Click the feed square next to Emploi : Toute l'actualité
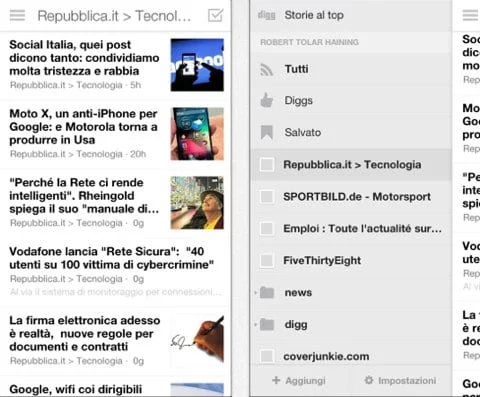Screen dimensions: 480x397 (267, 228)
